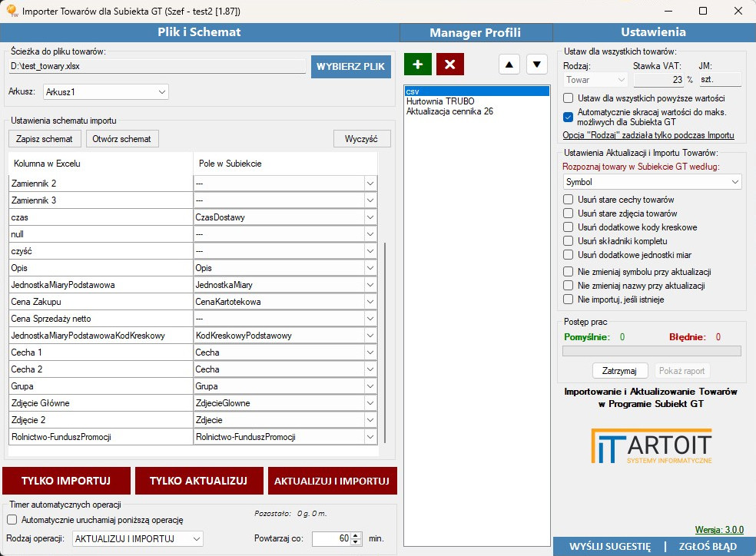This screenshot has height=556, width=756.
Task: Click the ARTOIT company logo
Action: [652, 447]
